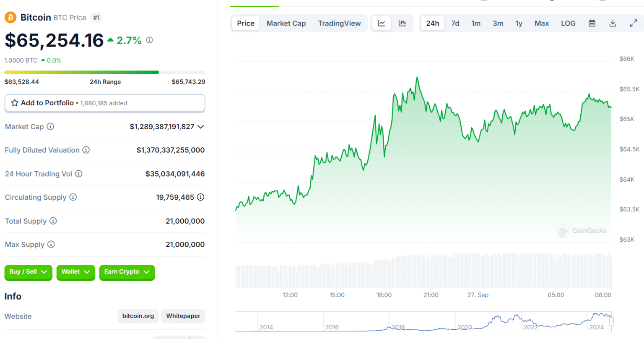Click the 24h high value $65,743.29
Viewport: 644px width, 339px height.
pyautogui.click(x=188, y=82)
